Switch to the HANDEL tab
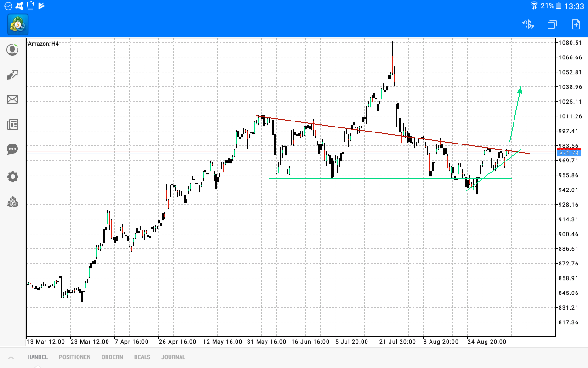 pos(37,357)
